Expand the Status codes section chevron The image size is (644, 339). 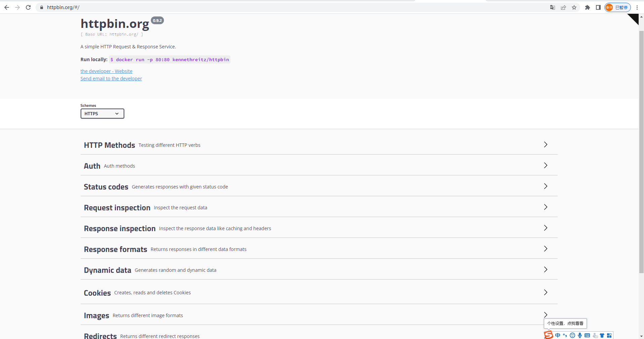(x=546, y=186)
